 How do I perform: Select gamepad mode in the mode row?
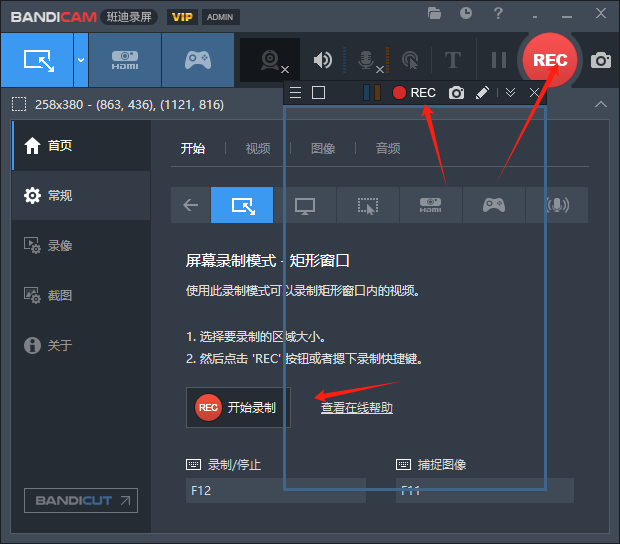pyautogui.click(x=494, y=205)
